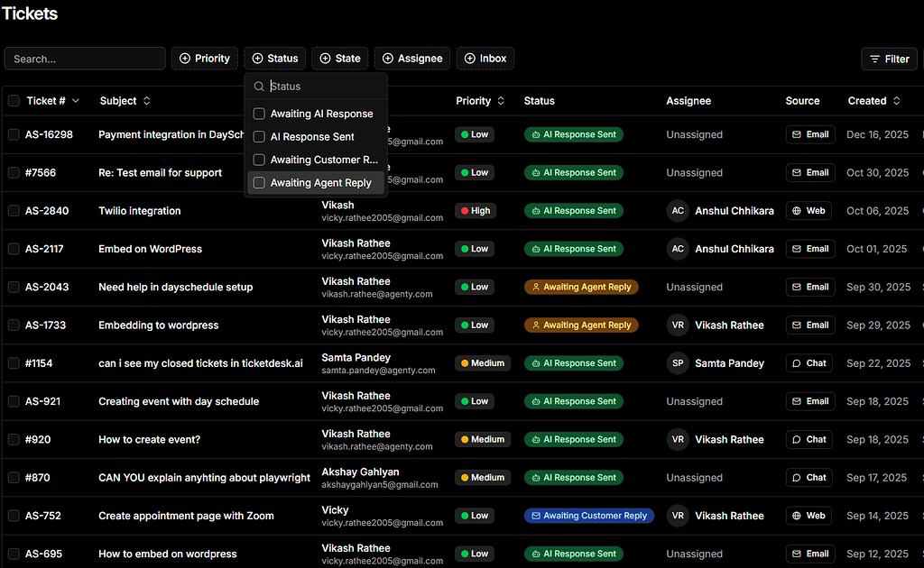Click the Awaiting Customer Reply badge on AS-752
The height and width of the screenshot is (568, 924).
pyautogui.click(x=588, y=515)
